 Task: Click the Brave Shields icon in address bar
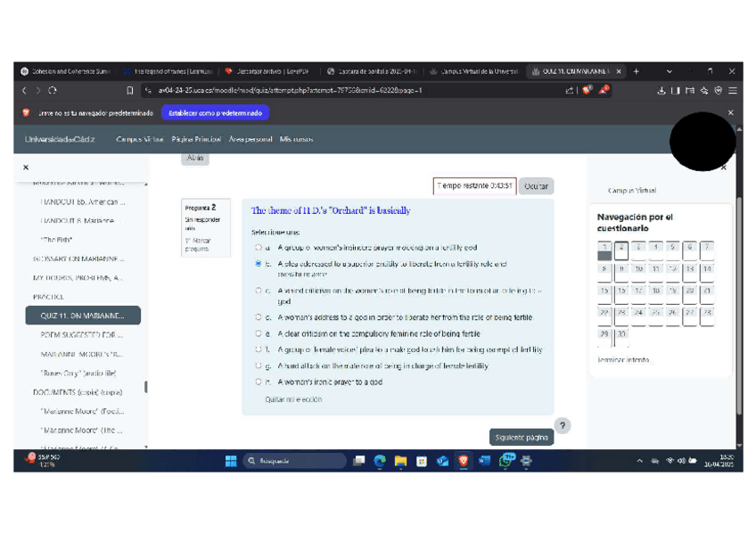pos(587,90)
